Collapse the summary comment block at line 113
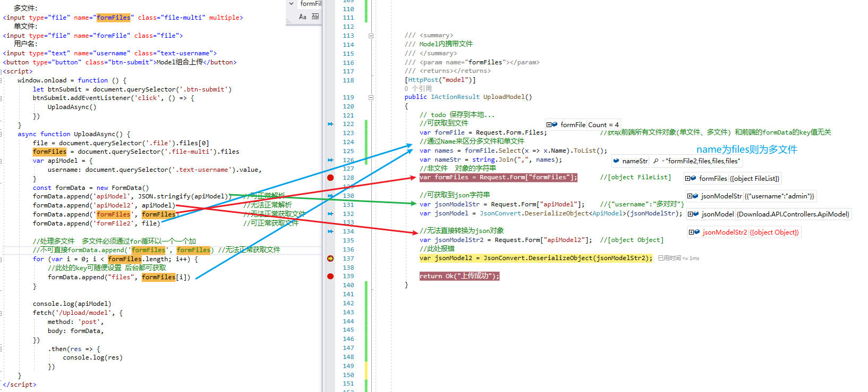The image size is (868, 392). click(371, 36)
